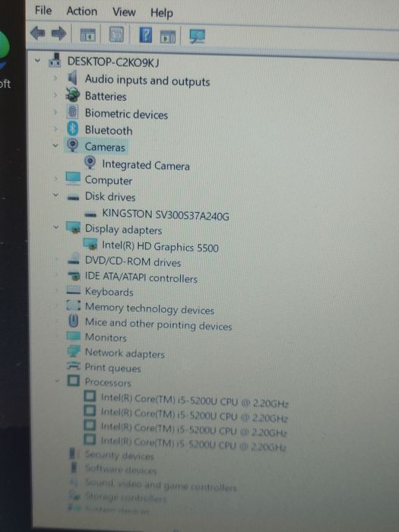The image size is (399, 532).
Task: Expand the Bluetooth category
Action: point(55,128)
